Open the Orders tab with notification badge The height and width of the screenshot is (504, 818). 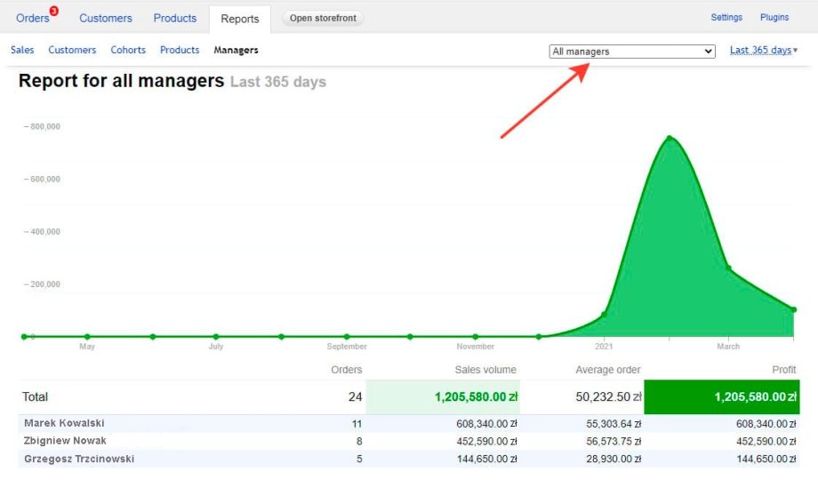[32, 18]
